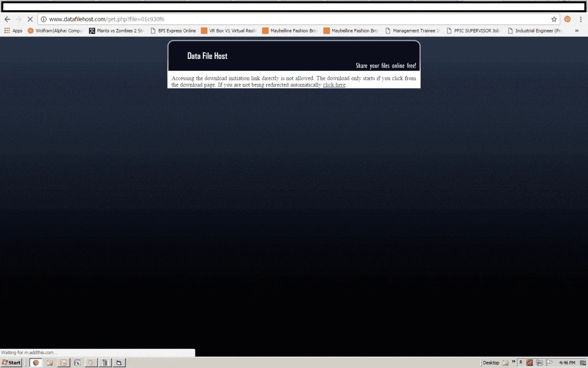The width and height of the screenshot is (588, 368).
Task: Open VR Box V1 Virtual Reality bookmark
Action: tap(229, 30)
